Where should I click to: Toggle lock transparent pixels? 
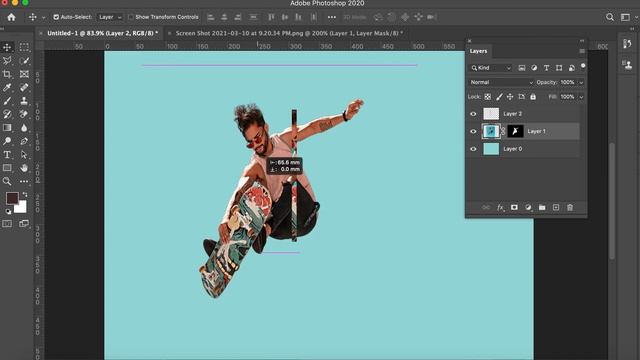487,97
